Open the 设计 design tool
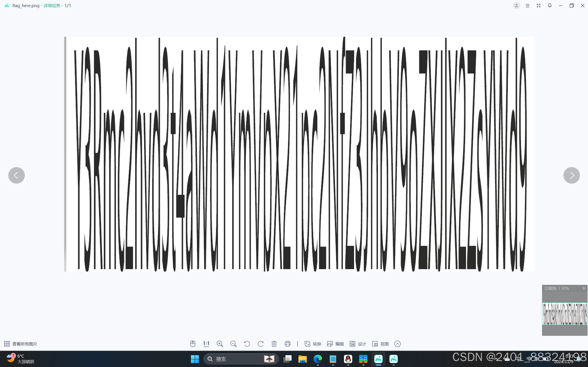Image resolution: width=588 pixels, height=367 pixels. pos(358,344)
